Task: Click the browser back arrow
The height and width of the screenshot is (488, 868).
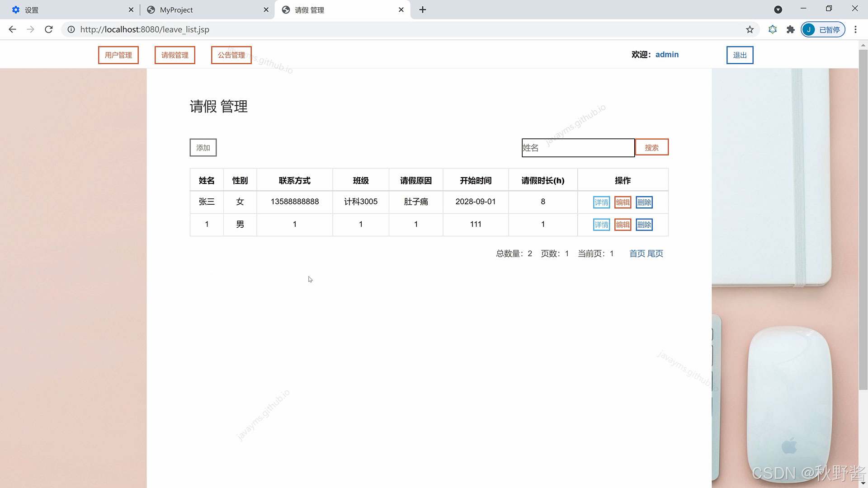Action: tap(12, 29)
